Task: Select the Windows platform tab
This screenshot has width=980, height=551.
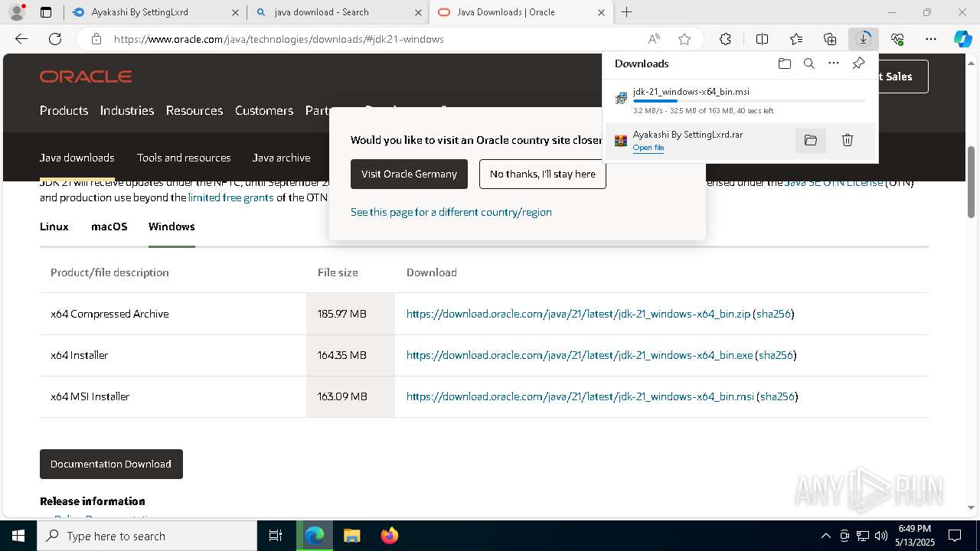Action: click(x=171, y=227)
